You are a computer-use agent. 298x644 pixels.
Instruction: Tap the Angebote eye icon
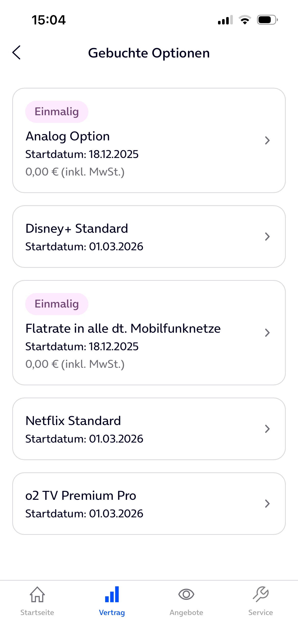pos(186,594)
